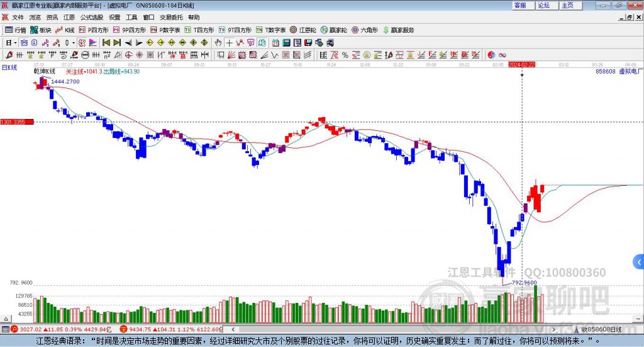The image size is (644, 347).
Task: Click the 2024-02-22 date marker
Action: point(521,64)
